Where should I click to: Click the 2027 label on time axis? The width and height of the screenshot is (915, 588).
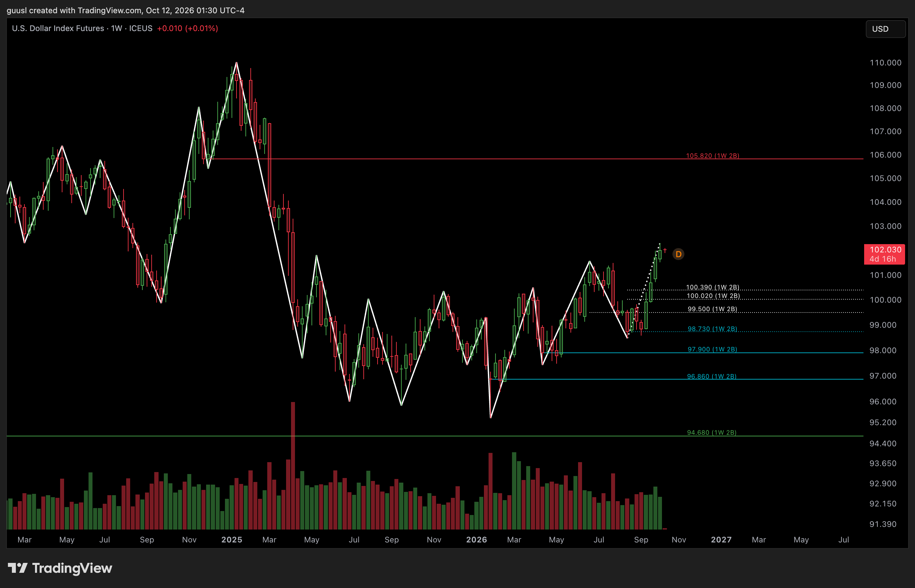[x=721, y=539]
